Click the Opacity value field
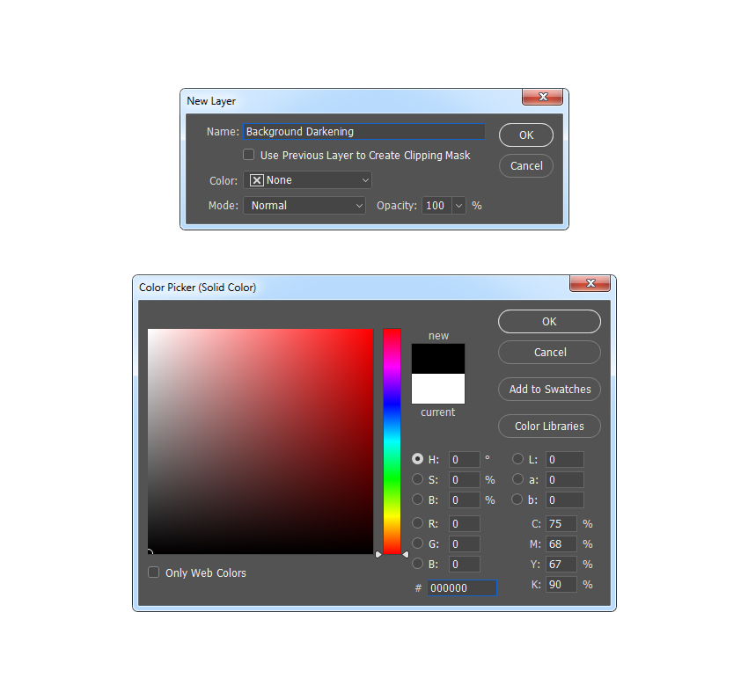This screenshot has width=748, height=700. click(x=436, y=206)
